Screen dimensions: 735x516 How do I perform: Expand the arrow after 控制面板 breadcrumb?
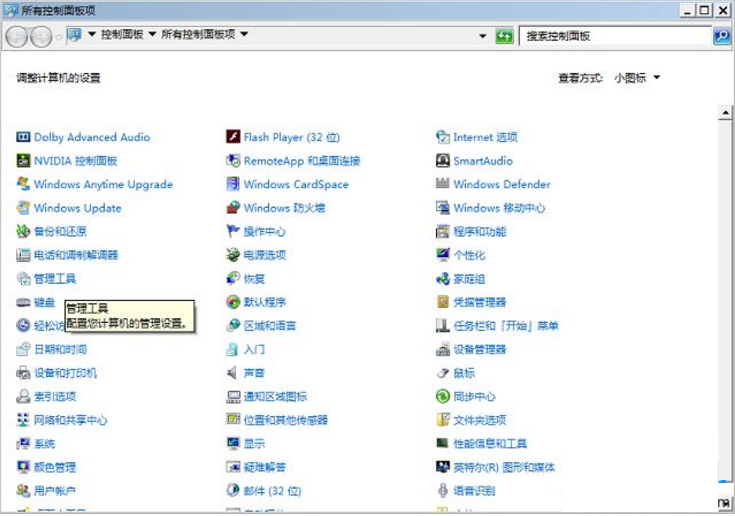[152, 34]
